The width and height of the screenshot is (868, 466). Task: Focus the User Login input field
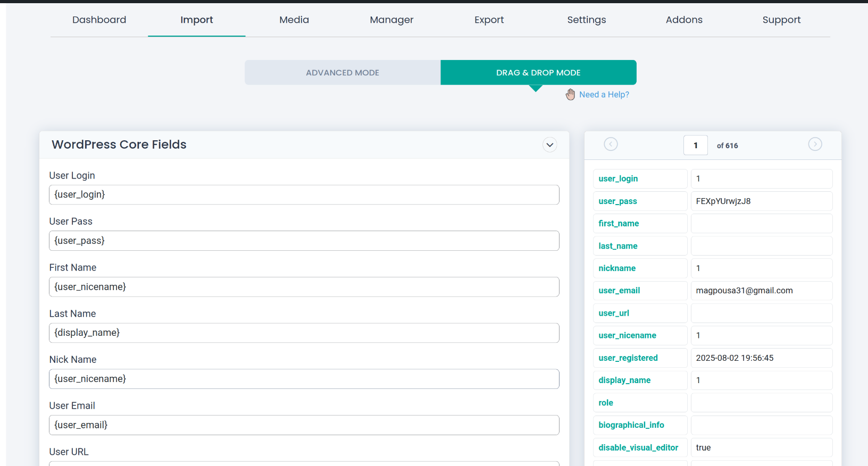[x=304, y=195]
